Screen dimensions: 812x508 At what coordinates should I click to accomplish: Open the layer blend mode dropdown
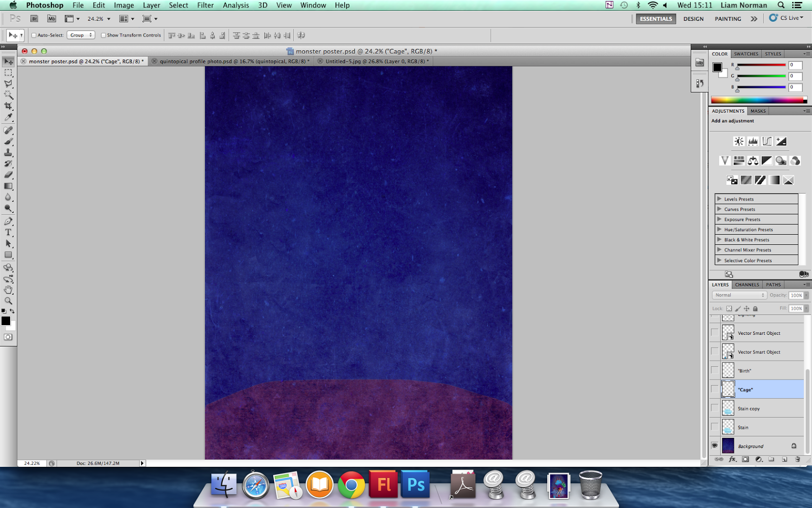[x=739, y=295]
